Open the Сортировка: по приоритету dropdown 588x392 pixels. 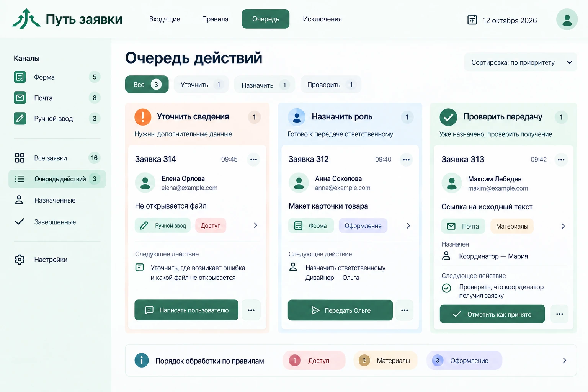tap(521, 62)
